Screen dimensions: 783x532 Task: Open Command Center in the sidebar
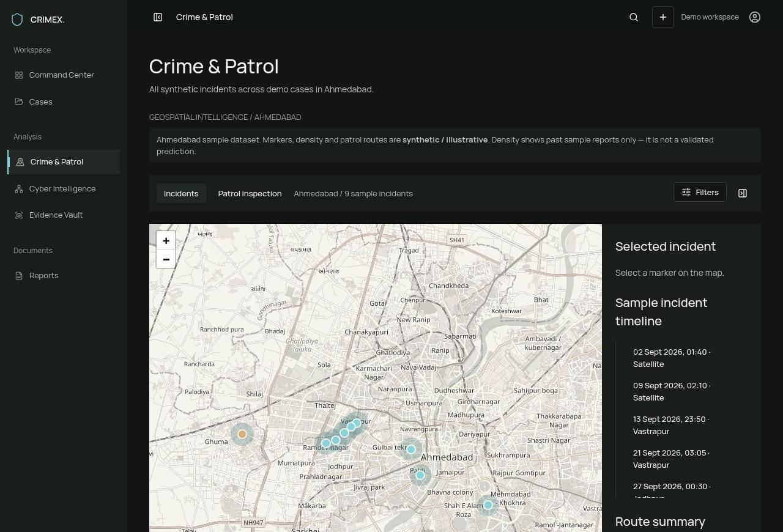point(64,75)
